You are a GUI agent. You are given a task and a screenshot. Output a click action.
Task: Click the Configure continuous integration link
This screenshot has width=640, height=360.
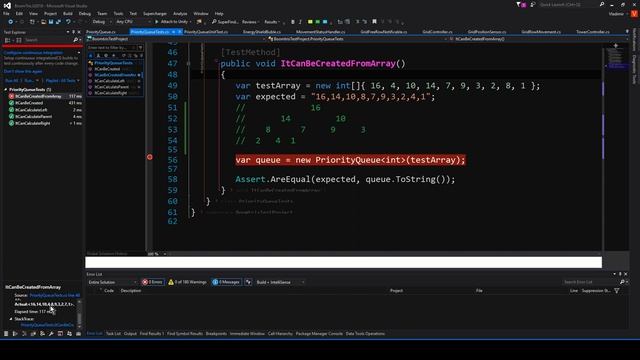point(33,53)
